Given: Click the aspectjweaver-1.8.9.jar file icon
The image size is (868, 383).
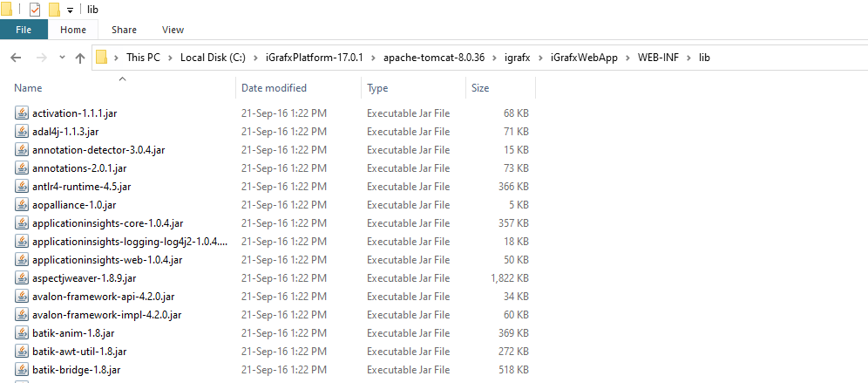Looking at the screenshot, I should [x=22, y=278].
